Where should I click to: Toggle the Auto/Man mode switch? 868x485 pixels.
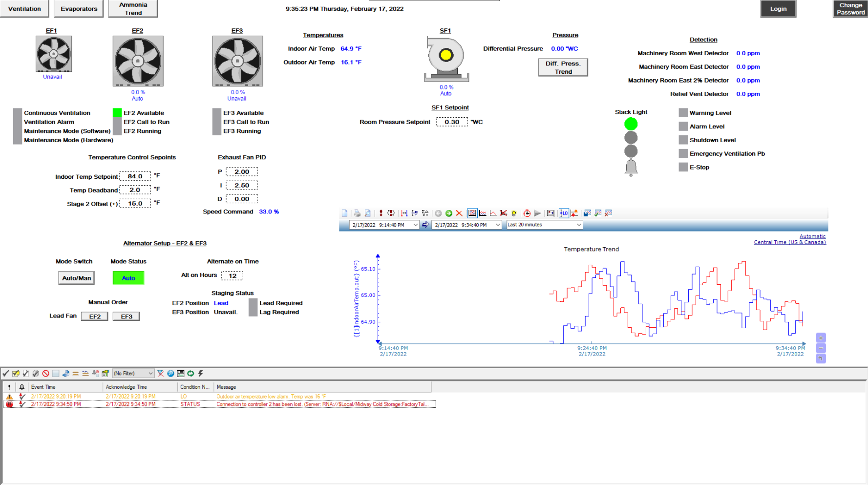pos(76,278)
